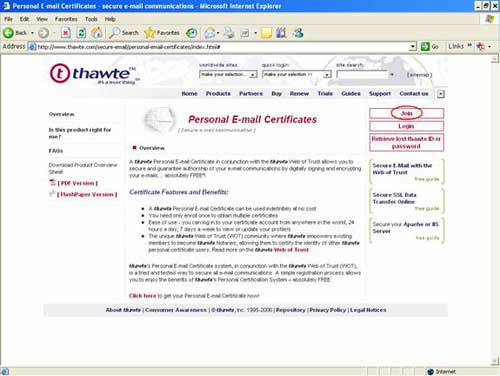This screenshot has width=500, height=376.
Task: Open Trials in site navigation
Action: [325, 94]
